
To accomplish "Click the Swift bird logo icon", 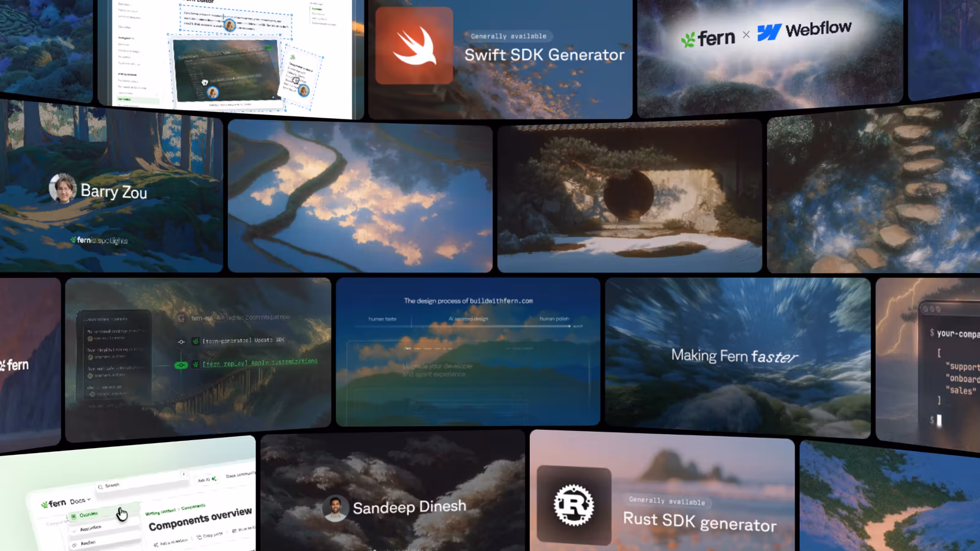I will click(x=415, y=45).
